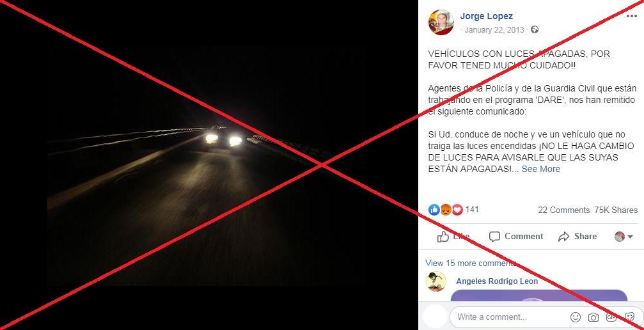Screen dimensions: 644x330
Task: Click the public globe privacy icon
Action: [x=535, y=29]
